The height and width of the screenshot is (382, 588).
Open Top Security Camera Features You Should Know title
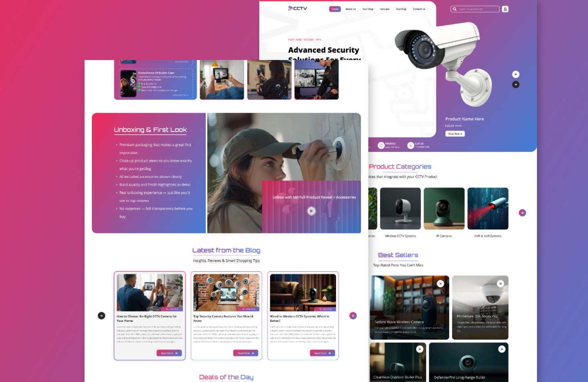pyautogui.click(x=223, y=318)
